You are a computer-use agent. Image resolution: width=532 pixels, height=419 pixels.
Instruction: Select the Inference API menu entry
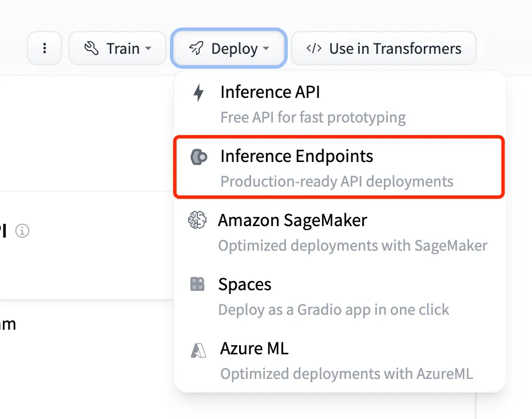(x=340, y=104)
